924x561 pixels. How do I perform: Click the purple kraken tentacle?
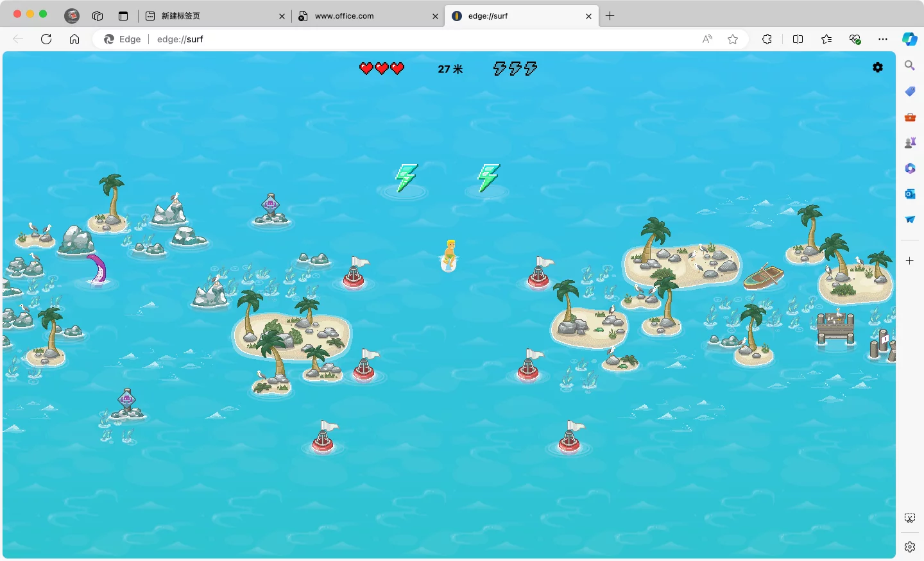tap(97, 269)
